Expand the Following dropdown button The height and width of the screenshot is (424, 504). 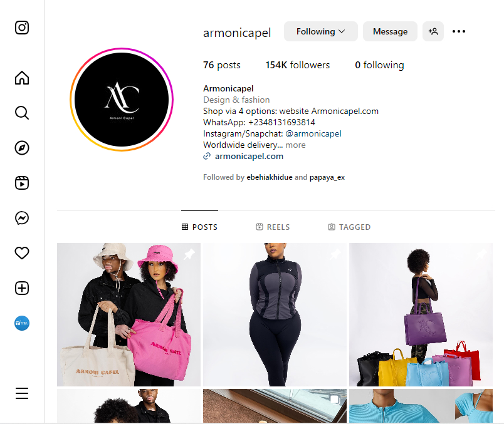(320, 31)
